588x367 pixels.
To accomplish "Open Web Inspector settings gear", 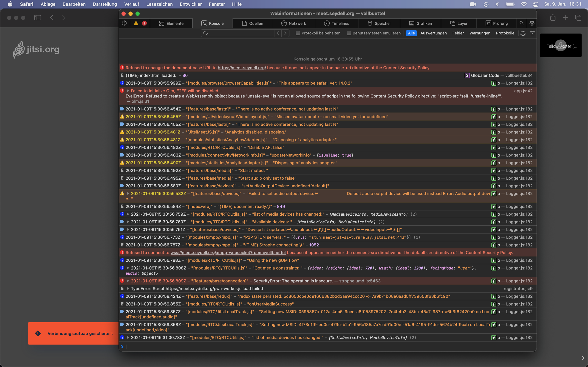I will pos(532,23).
